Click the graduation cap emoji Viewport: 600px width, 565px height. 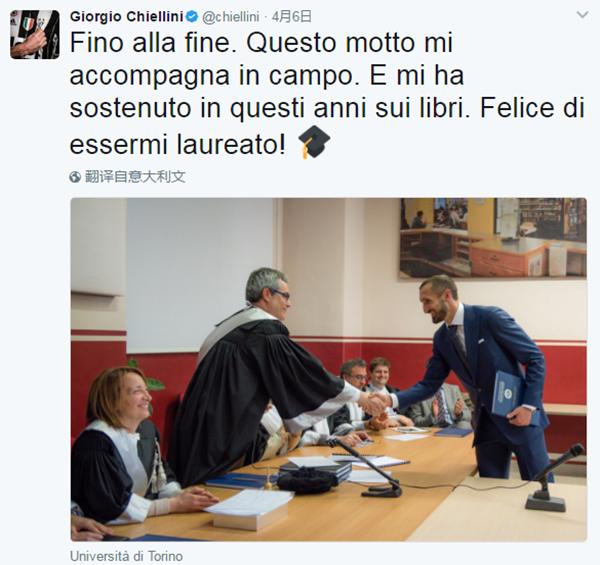[x=314, y=142]
